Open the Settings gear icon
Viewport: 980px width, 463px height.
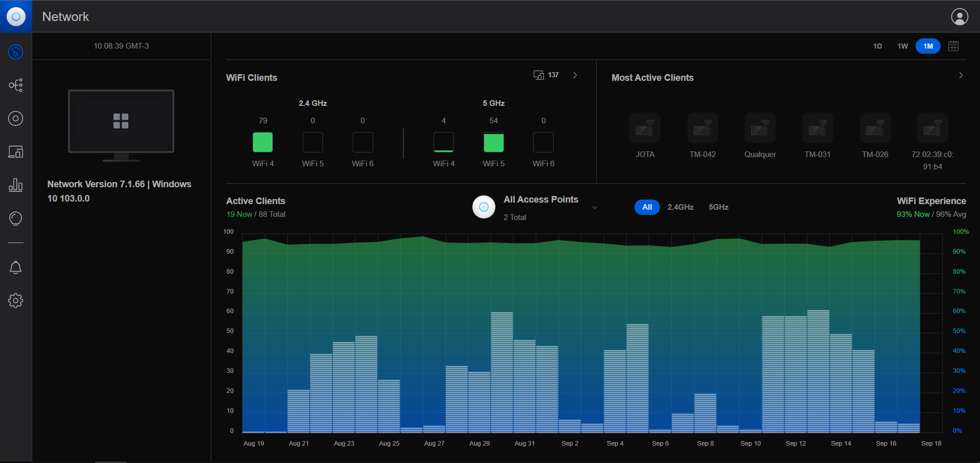(16, 301)
